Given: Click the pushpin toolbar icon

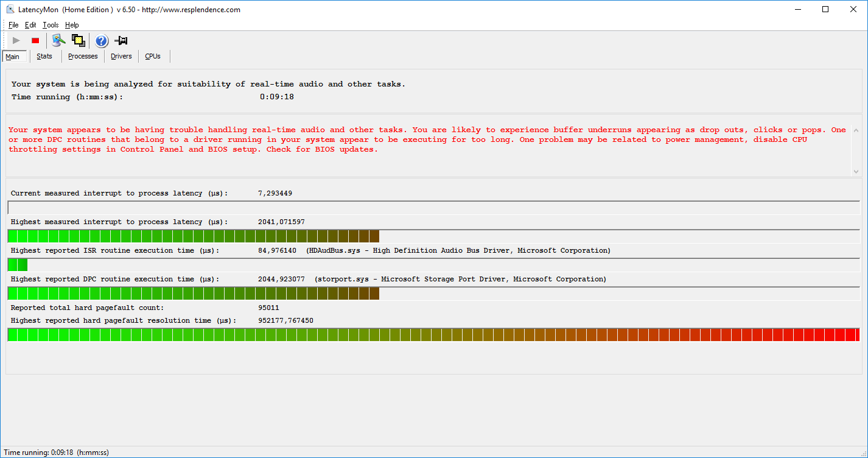Looking at the screenshot, I should (121, 41).
